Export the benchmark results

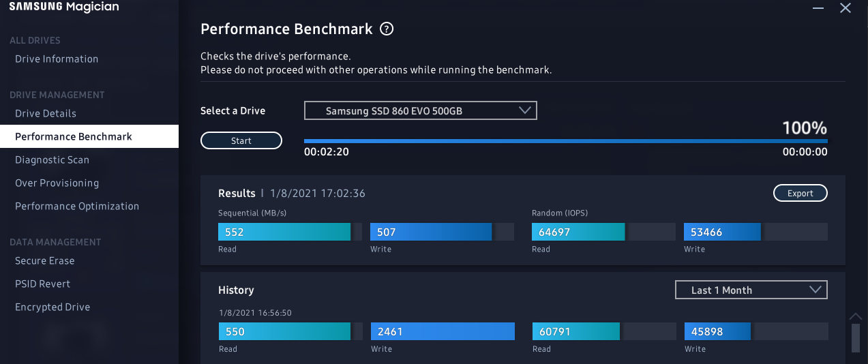click(x=800, y=194)
